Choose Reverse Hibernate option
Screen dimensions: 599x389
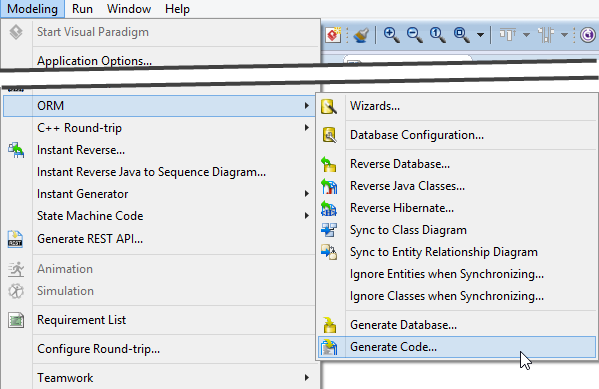click(457, 208)
